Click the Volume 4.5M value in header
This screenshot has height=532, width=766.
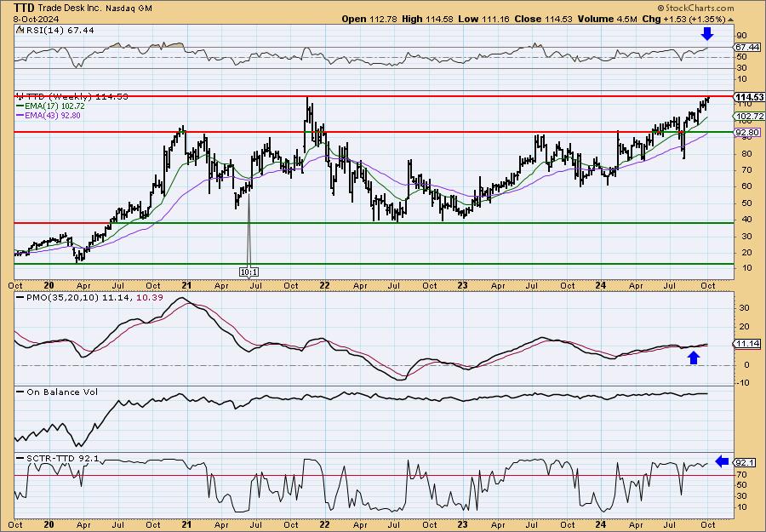[x=607, y=19]
